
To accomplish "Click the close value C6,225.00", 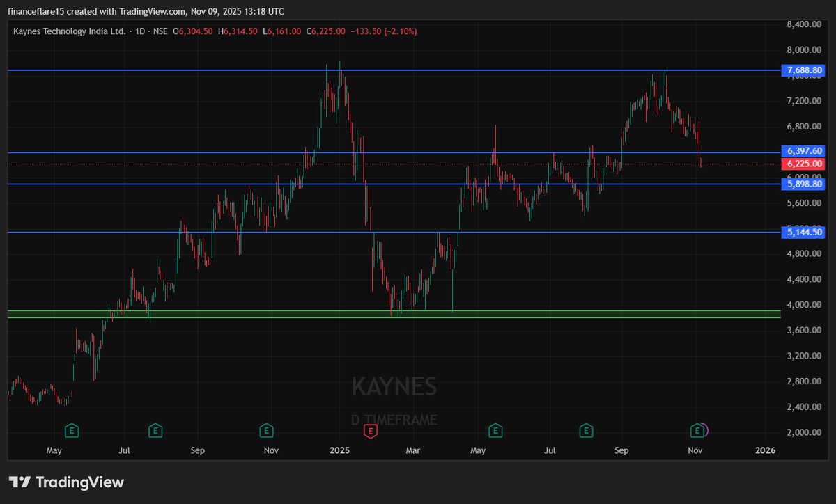I will click(x=326, y=31).
